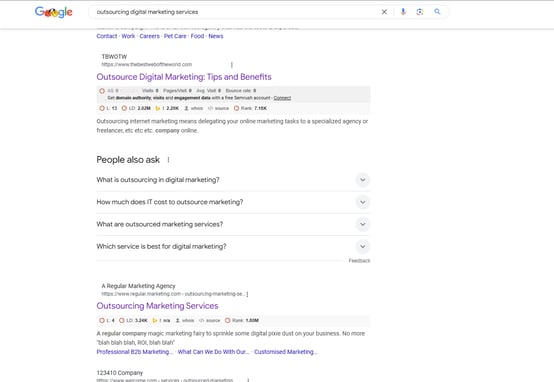Expand 'Which service is best for digital marketing?'
Screen dimensions: 554x382
pyautogui.click(x=233, y=247)
